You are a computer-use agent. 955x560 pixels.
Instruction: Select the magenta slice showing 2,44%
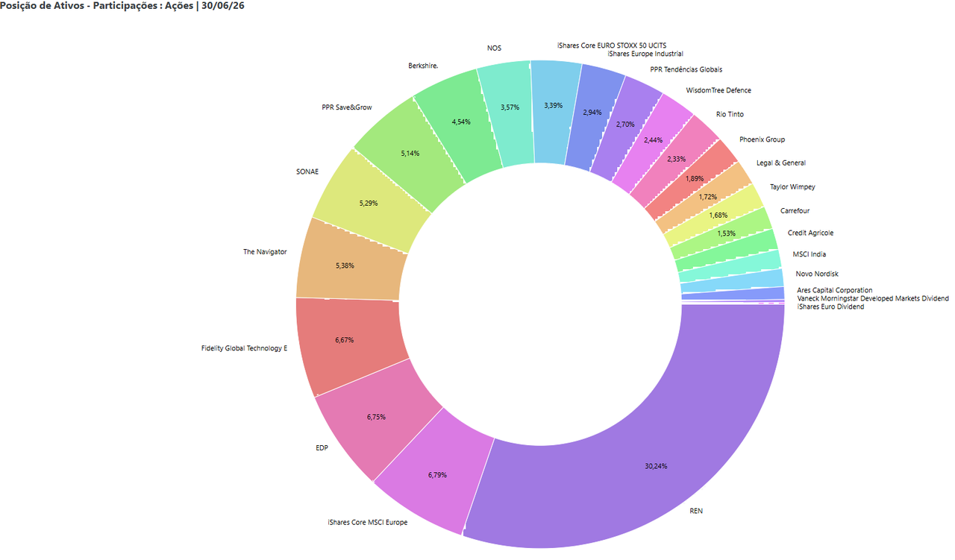click(x=654, y=141)
